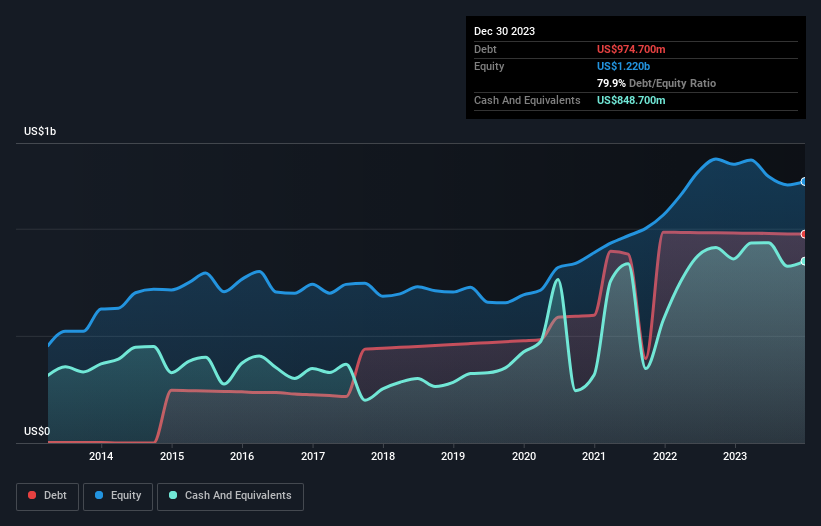Viewport: 821px width, 526px height.
Task: Toggle the Debt series legend button
Action: pos(48,496)
